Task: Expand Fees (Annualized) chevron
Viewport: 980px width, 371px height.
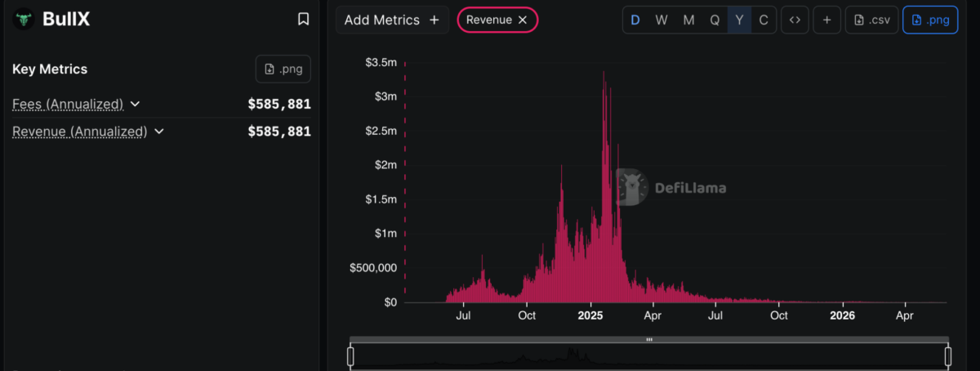Action: coord(136,104)
